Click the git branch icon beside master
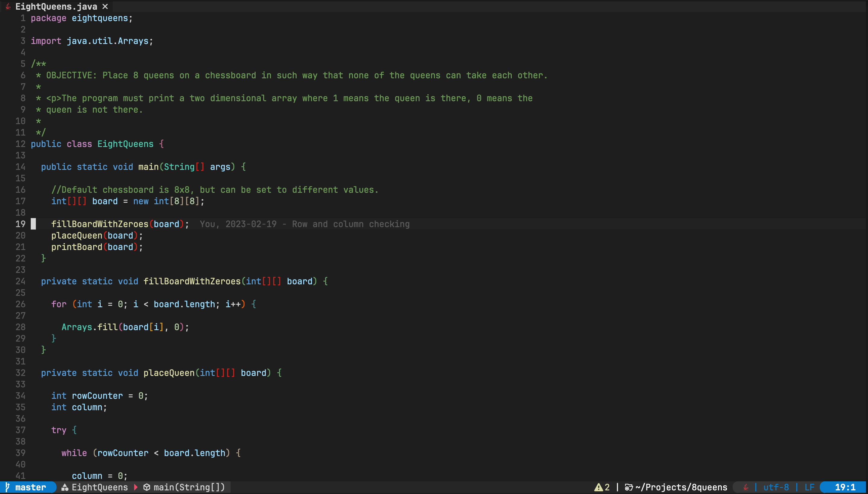Viewport: 868px width, 494px height. pos(8,487)
